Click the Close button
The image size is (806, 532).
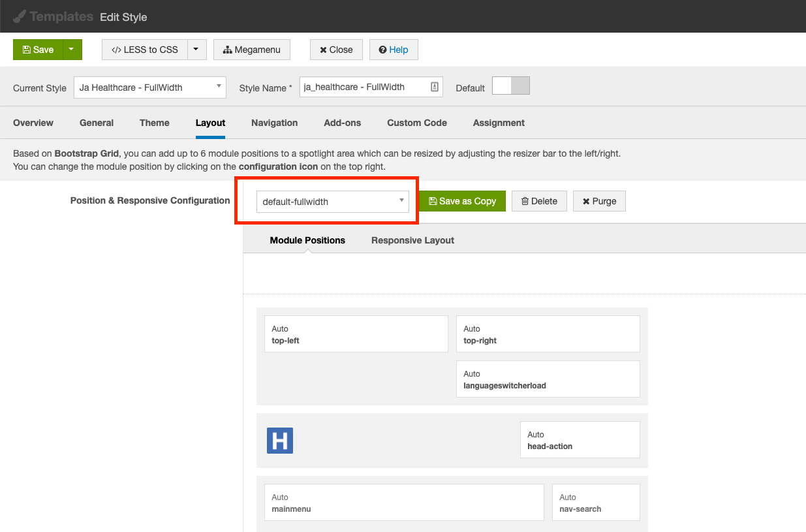pos(336,50)
